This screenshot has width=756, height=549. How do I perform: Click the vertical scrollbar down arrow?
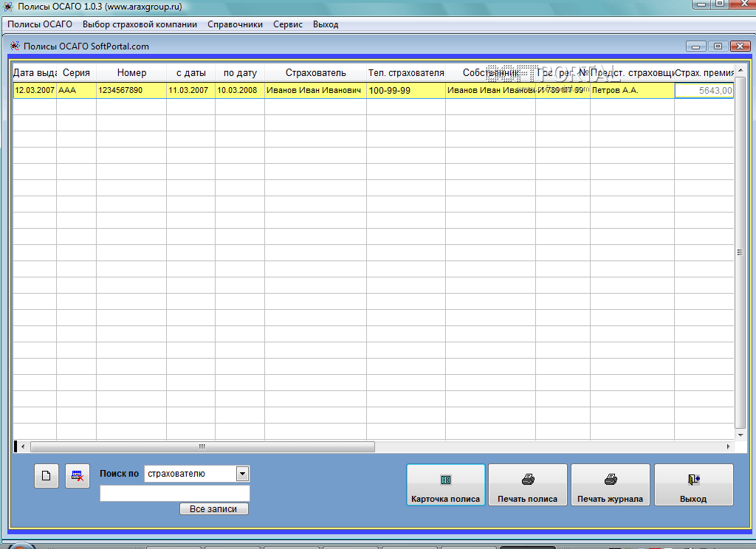740,435
